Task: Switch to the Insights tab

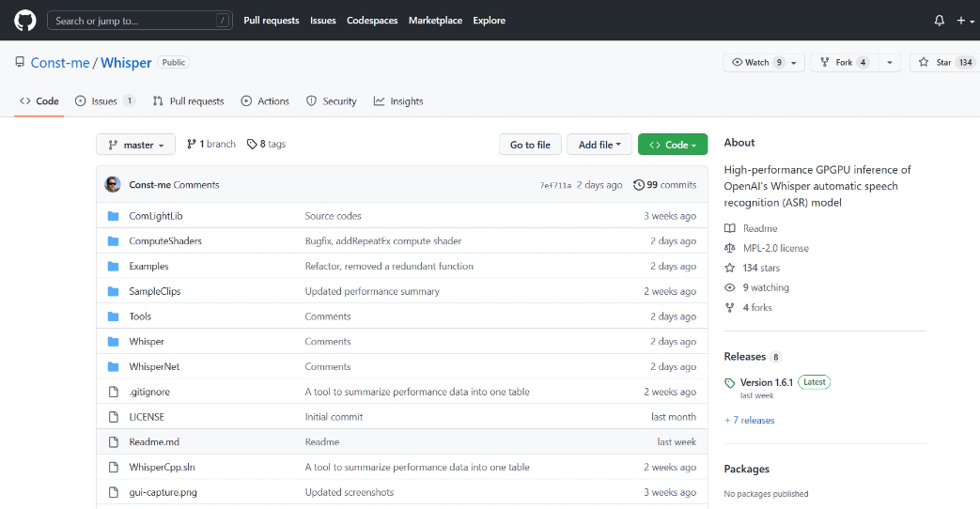Action: [x=398, y=101]
